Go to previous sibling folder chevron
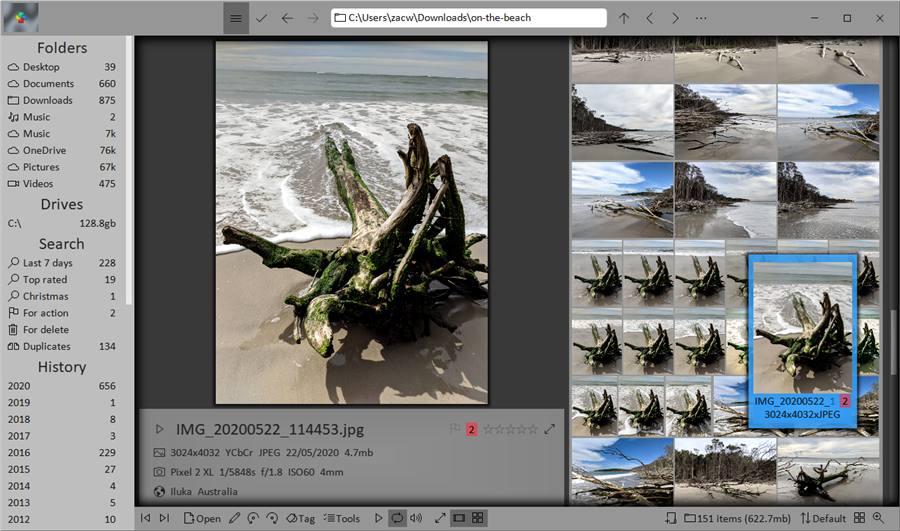This screenshot has width=900, height=531. 650,18
